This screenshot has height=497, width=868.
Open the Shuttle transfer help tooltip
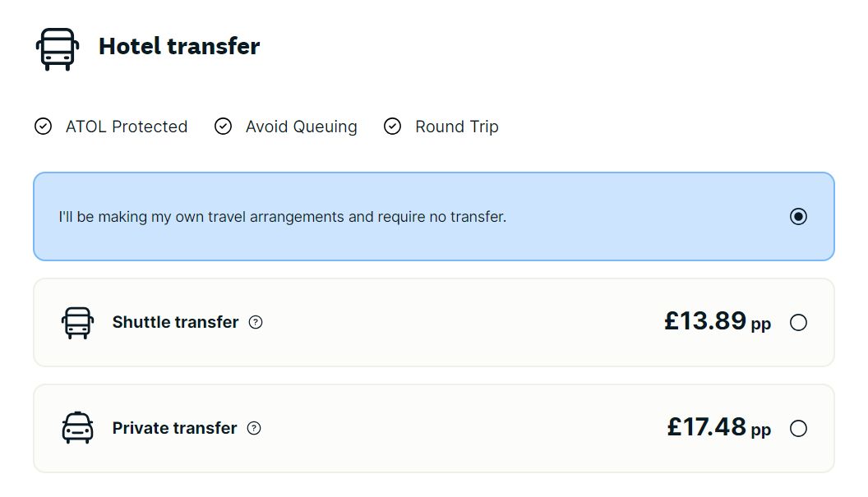click(255, 323)
